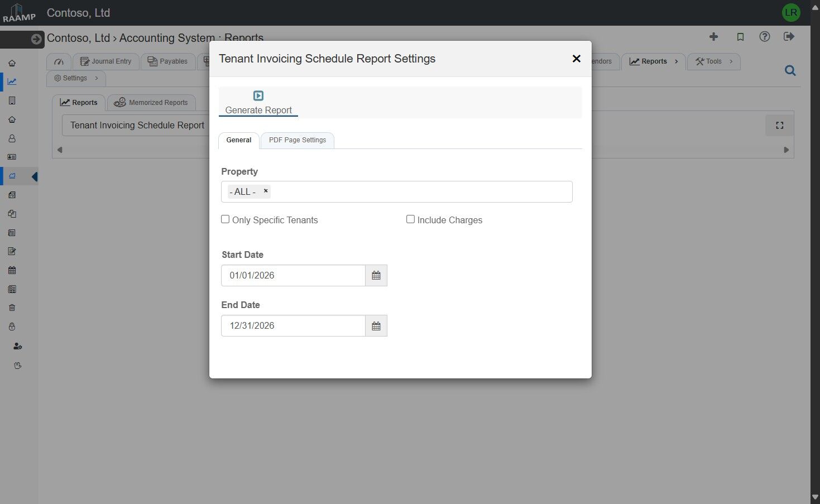820x504 pixels.
Task: Click the LR user avatar
Action: point(791,12)
